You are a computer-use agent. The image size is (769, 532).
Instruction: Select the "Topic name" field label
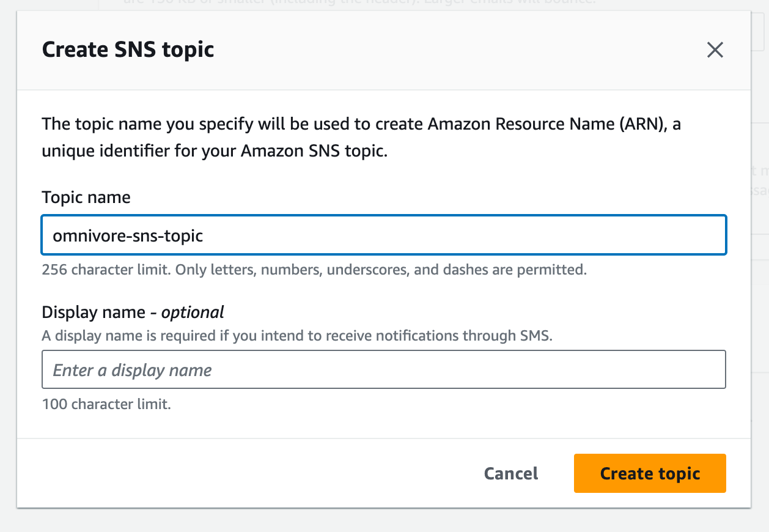pos(86,197)
